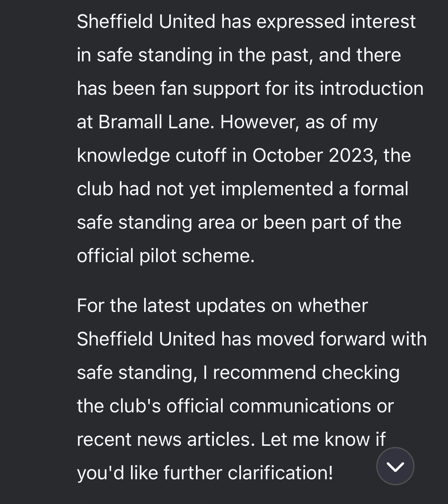This screenshot has height=504, width=448.
Task: Click the text "official pilot scheme."
Action: (165, 256)
